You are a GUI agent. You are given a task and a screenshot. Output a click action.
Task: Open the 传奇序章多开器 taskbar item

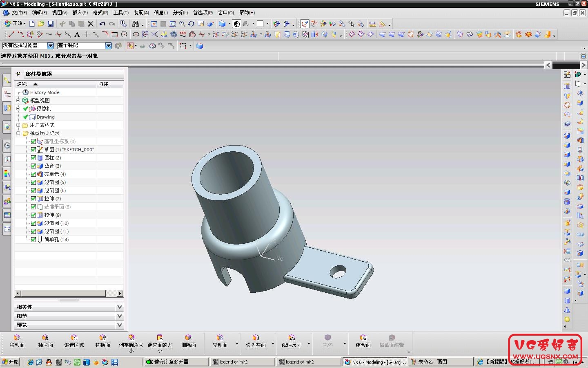pos(176,362)
